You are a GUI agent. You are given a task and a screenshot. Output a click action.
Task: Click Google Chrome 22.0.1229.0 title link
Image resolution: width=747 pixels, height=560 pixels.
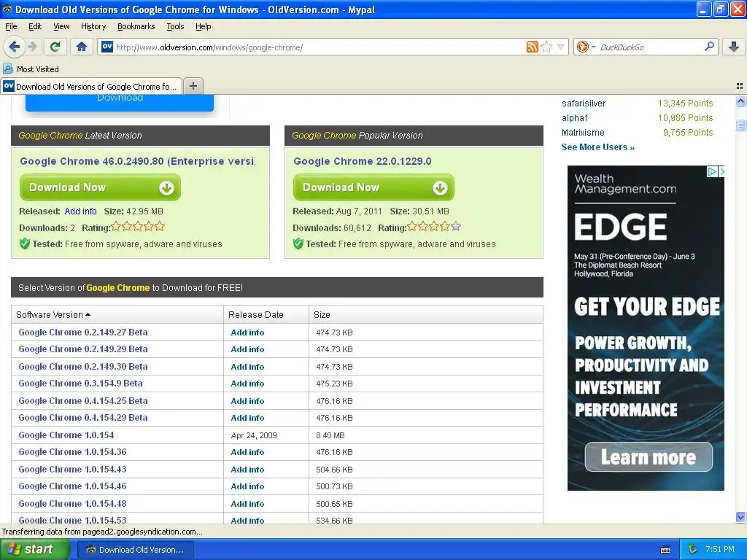tap(362, 161)
